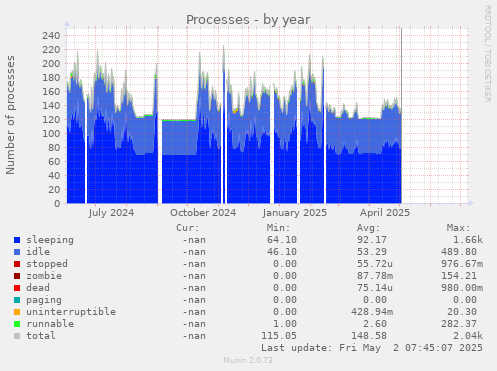The height and width of the screenshot is (371, 497).
Task: Click runnable min value 1.00
Action: (x=285, y=324)
